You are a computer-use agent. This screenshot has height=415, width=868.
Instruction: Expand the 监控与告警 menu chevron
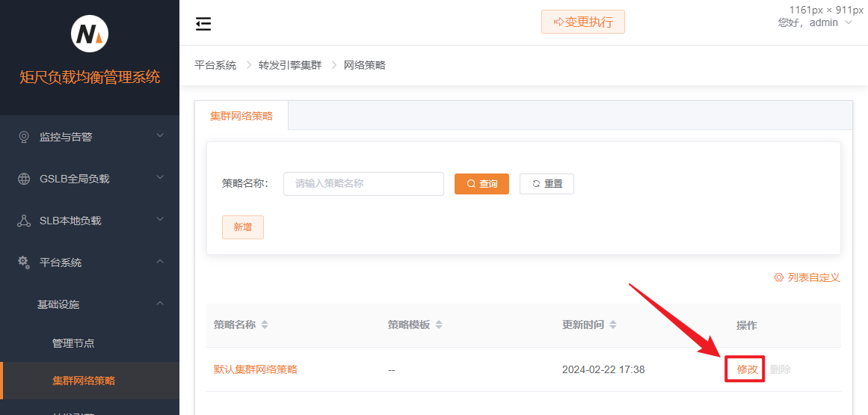[160, 135]
